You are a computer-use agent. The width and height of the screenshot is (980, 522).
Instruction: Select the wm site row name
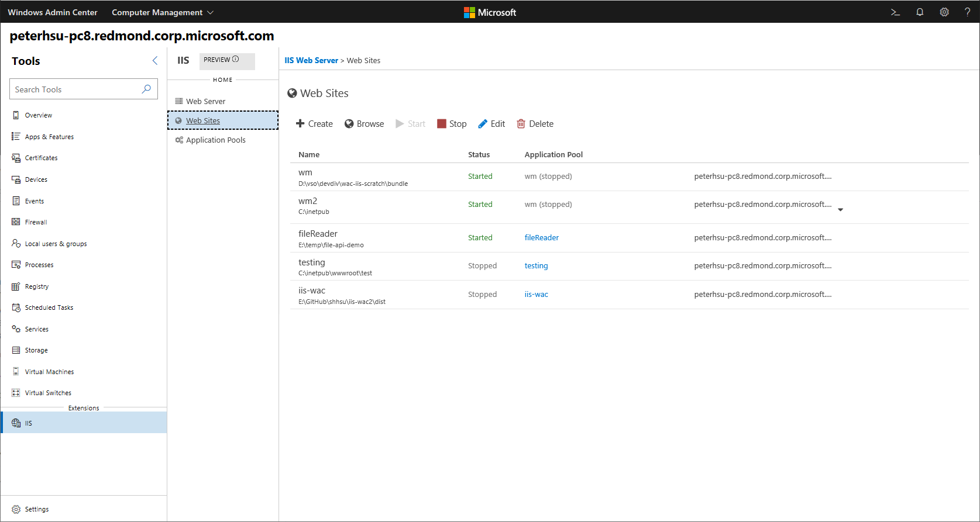coord(305,172)
